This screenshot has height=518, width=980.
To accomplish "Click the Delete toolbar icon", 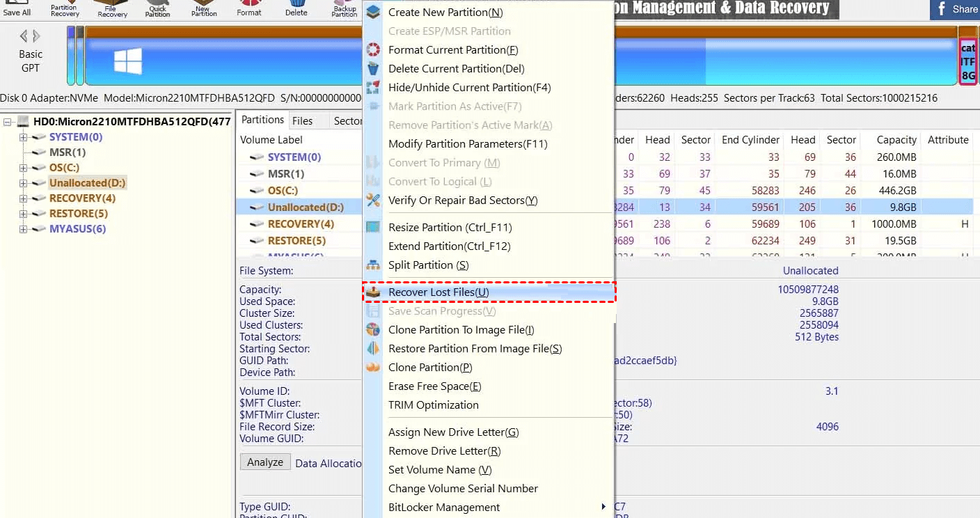I will (297, 8).
